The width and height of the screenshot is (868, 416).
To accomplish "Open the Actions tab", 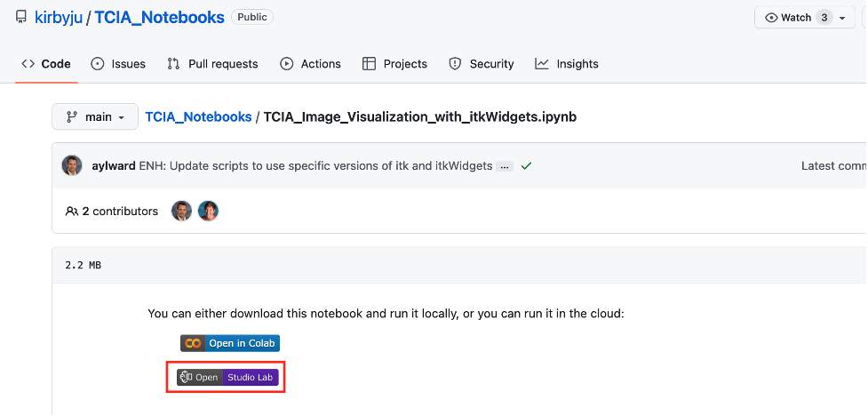I will point(311,64).
